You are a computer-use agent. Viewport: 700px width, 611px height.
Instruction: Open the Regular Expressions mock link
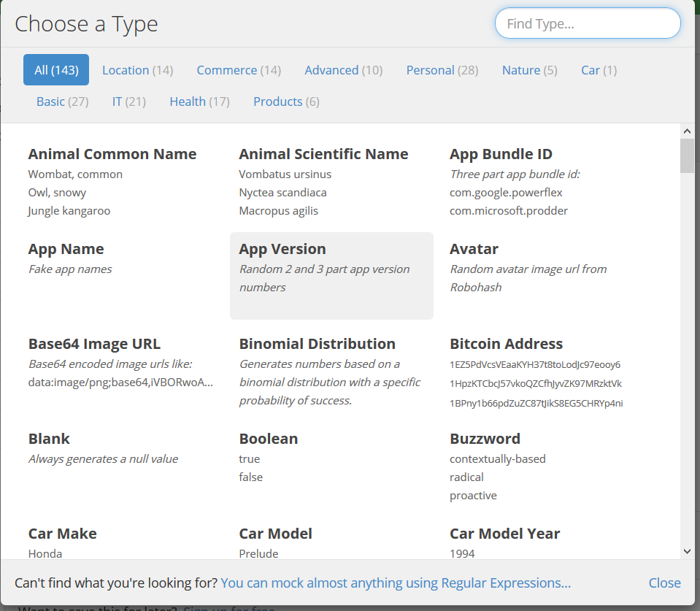pyautogui.click(x=396, y=583)
